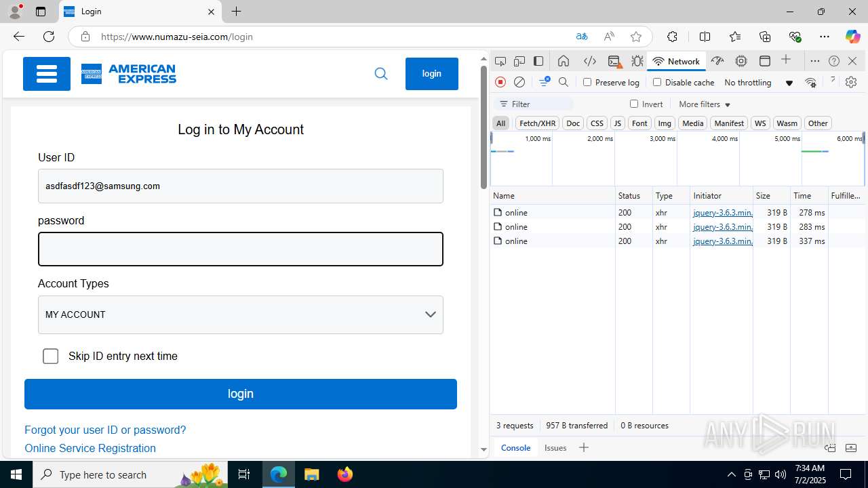The height and width of the screenshot is (488, 868).
Task: Click the header login button
Action: 432,74
